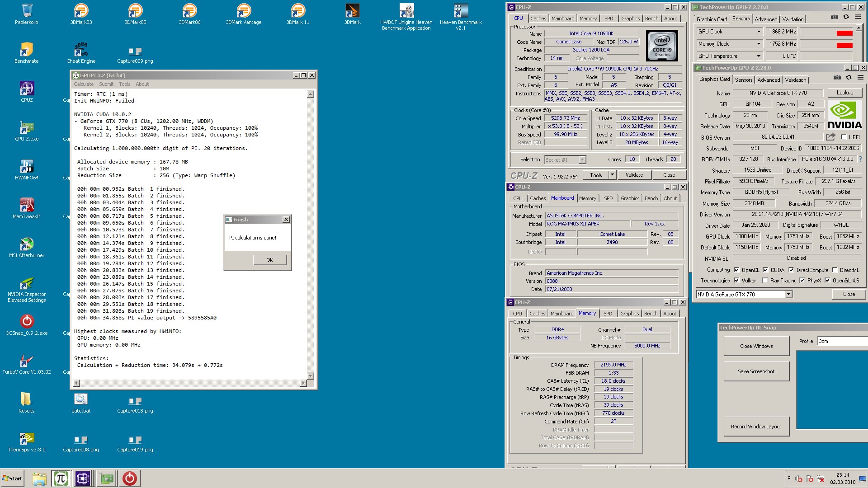Open the MemTweakIt desktop icon
868x488 pixels.
tap(27, 208)
